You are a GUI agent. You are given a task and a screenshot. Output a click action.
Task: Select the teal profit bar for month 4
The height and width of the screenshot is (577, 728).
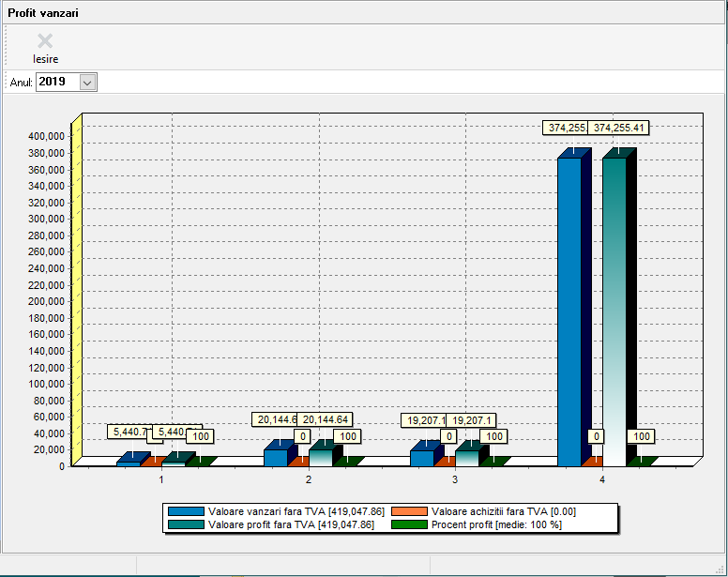pos(614,310)
